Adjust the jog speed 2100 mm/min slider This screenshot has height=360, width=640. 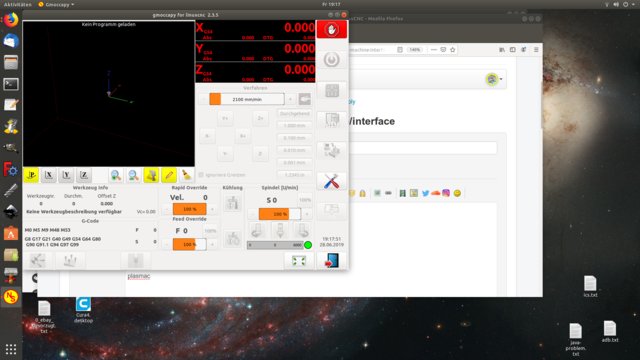pyautogui.click(x=247, y=99)
